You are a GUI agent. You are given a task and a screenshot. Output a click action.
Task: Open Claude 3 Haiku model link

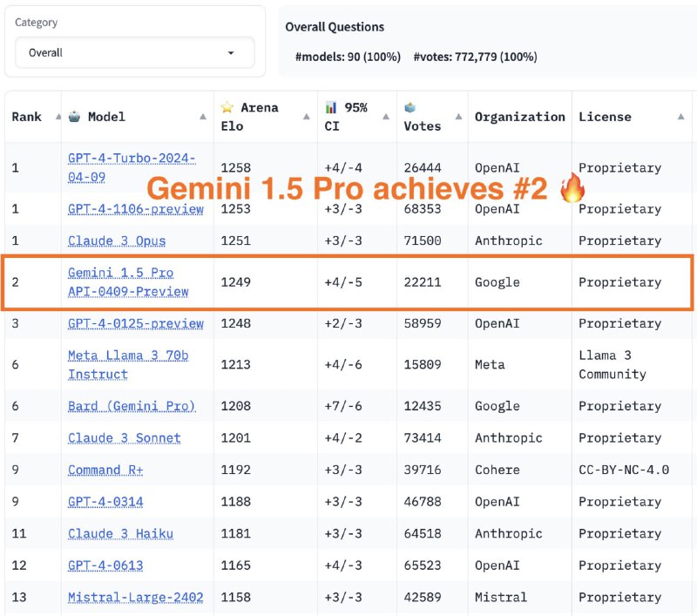tap(120, 534)
